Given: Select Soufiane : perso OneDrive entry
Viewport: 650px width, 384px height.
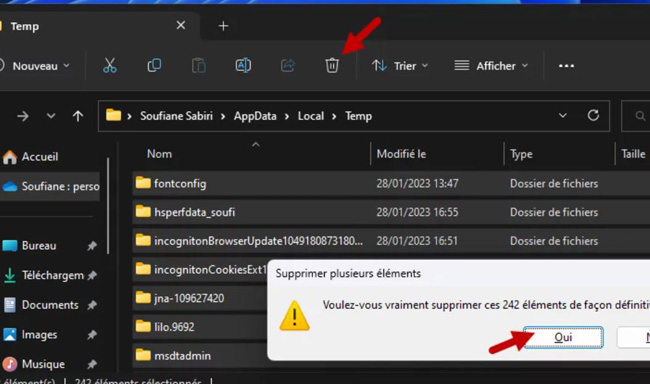Looking at the screenshot, I should (x=50, y=187).
